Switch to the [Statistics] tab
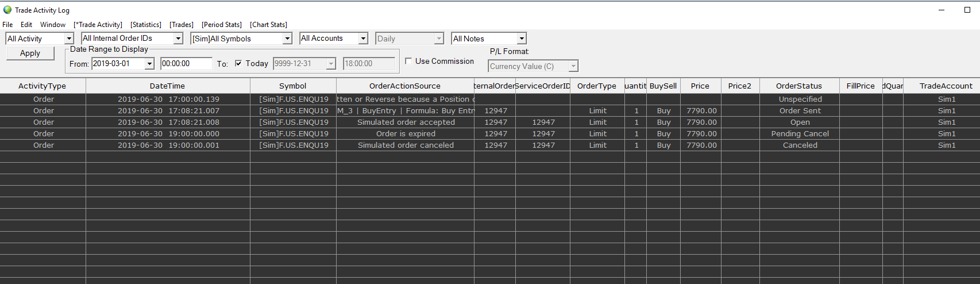The height and width of the screenshot is (284, 980). [x=146, y=25]
